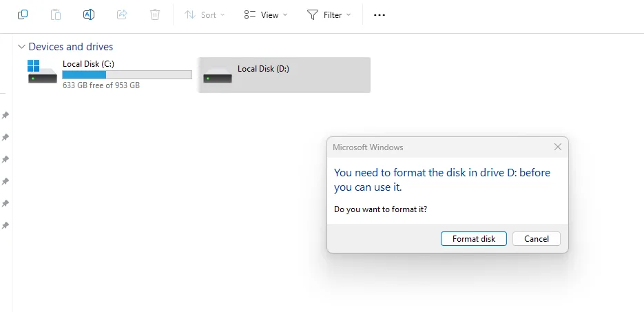Click the Local Disk (D:) name label
The width and height of the screenshot is (644, 312).
(x=263, y=69)
